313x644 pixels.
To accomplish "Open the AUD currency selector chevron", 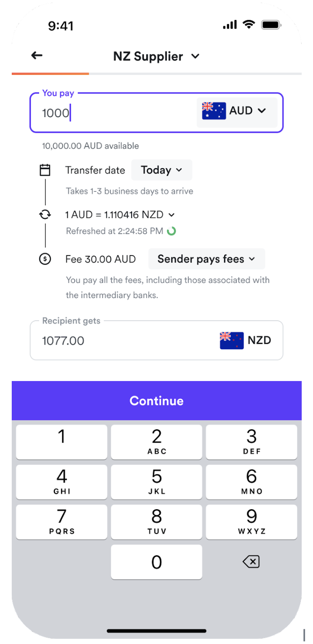I will click(261, 111).
